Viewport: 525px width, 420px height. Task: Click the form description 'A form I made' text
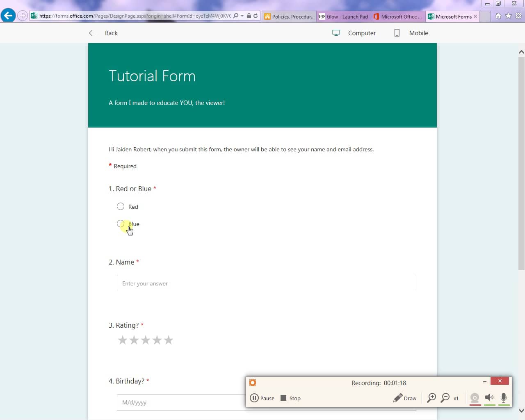pos(167,103)
